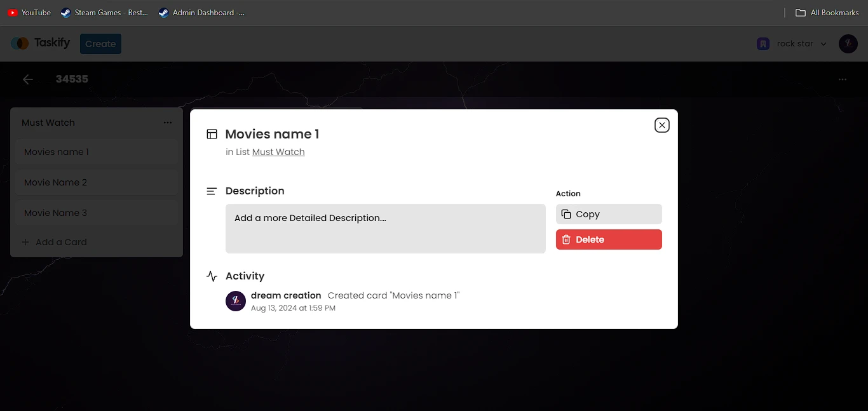This screenshot has height=411, width=868.
Task: Close the card modal with X icon
Action: pyautogui.click(x=662, y=125)
